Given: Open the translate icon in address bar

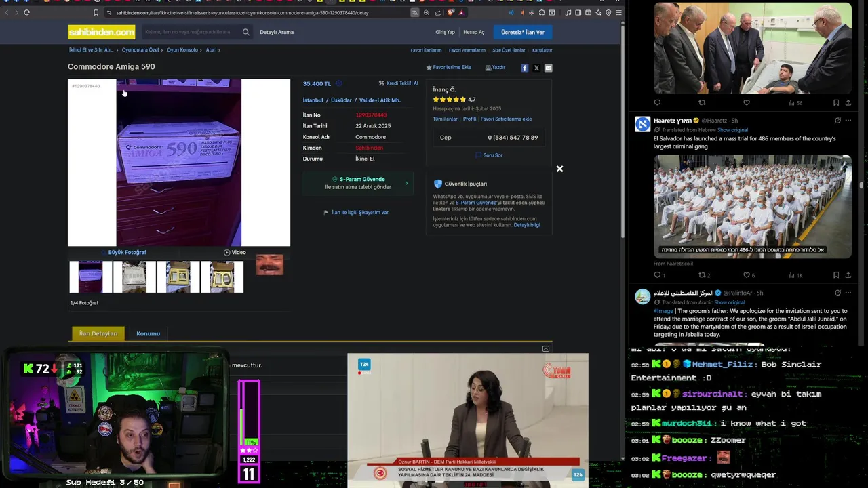Looking at the screenshot, I should point(415,12).
